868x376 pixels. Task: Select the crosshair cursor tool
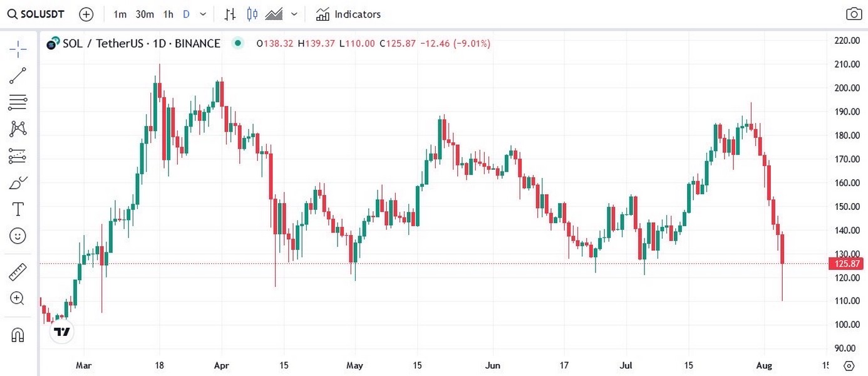pyautogui.click(x=18, y=48)
